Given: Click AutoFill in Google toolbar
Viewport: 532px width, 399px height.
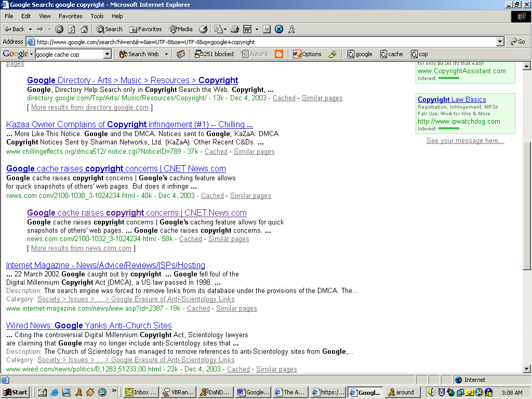Looking at the screenshot, I should click(255, 54).
